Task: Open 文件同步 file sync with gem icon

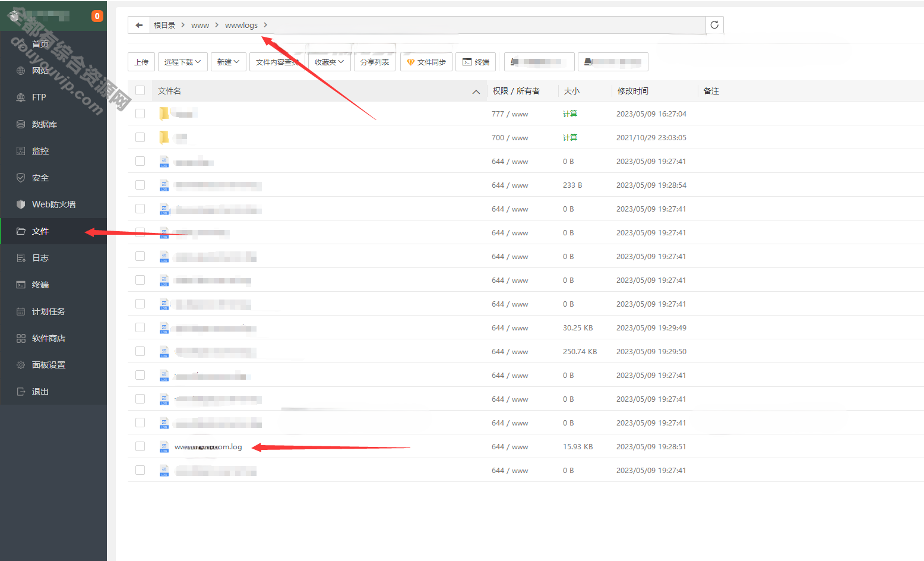Action: pos(426,62)
